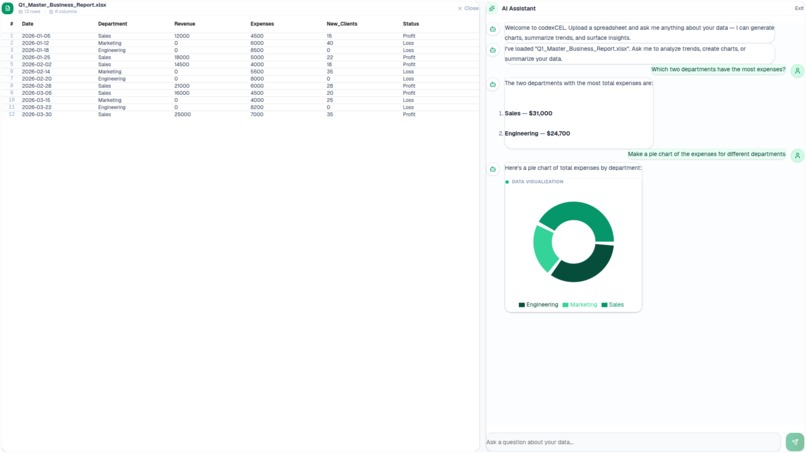The height and width of the screenshot is (453, 806).
Task: Click the AI Assistant sparkle icon
Action: tap(492, 8)
